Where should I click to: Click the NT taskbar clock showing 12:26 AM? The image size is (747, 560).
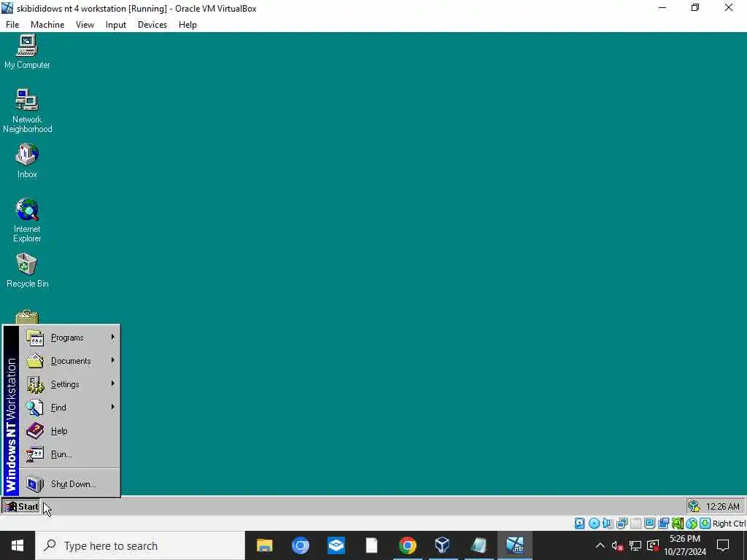(723, 507)
